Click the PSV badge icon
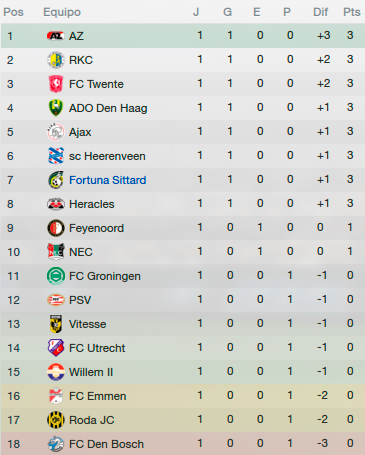Image resolution: width=365 pixels, height=455 pixels. click(56, 300)
